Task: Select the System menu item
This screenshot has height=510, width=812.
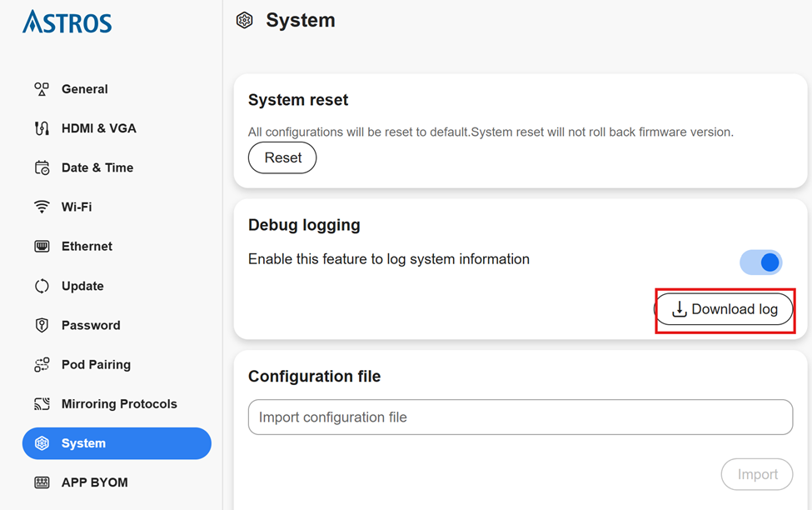Action: pyautogui.click(x=117, y=443)
